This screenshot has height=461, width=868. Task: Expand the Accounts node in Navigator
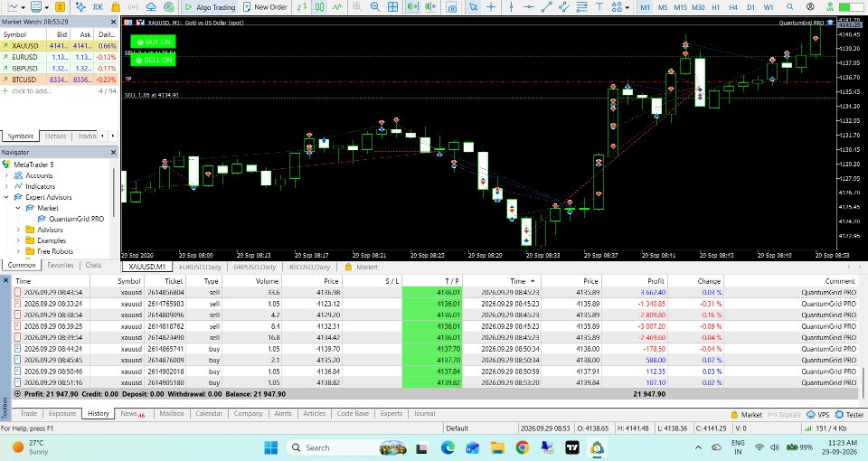6,175
